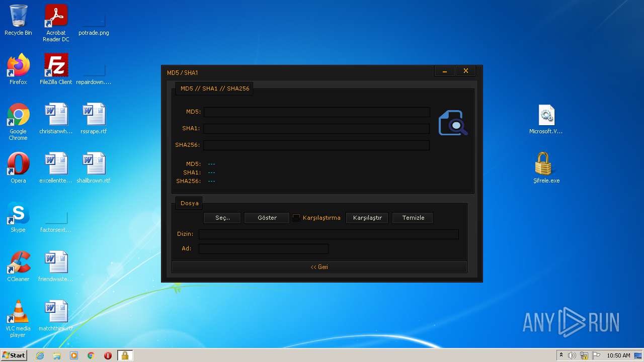Image resolution: width=644 pixels, height=362 pixels.
Task: Open the Windows Start menu
Action: (x=14, y=355)
